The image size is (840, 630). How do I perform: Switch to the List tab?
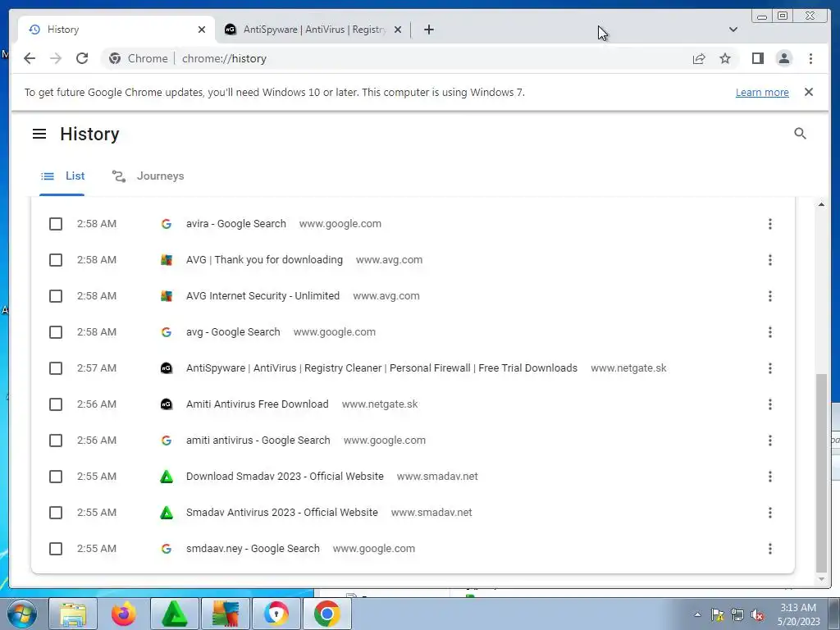click(62, 176)
